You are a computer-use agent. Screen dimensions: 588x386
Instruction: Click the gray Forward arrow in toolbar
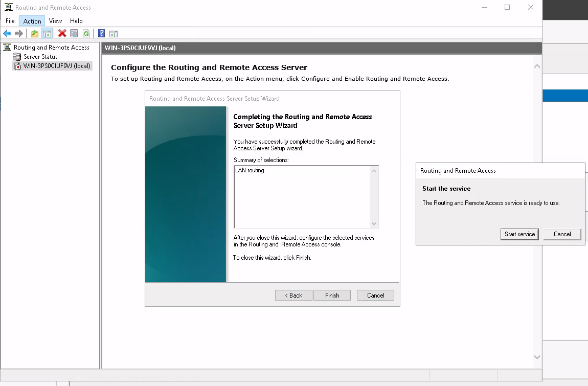pos(19,34)
